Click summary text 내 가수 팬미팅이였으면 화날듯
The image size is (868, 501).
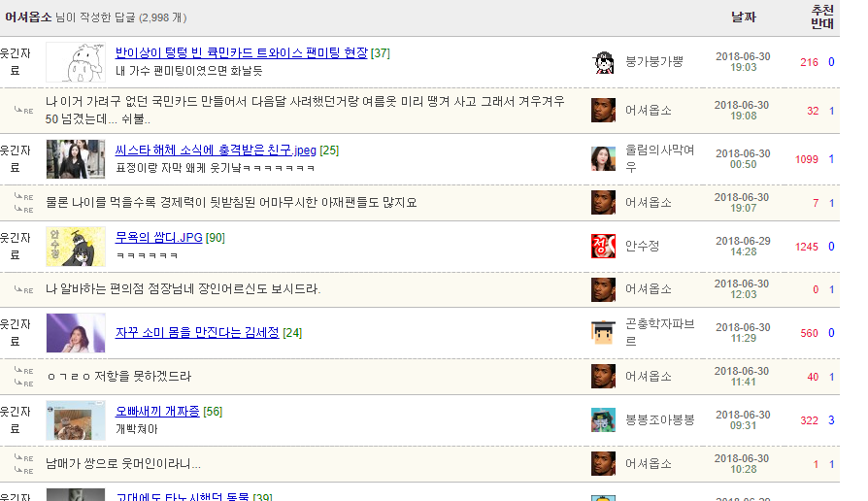(x=188, y=71)
